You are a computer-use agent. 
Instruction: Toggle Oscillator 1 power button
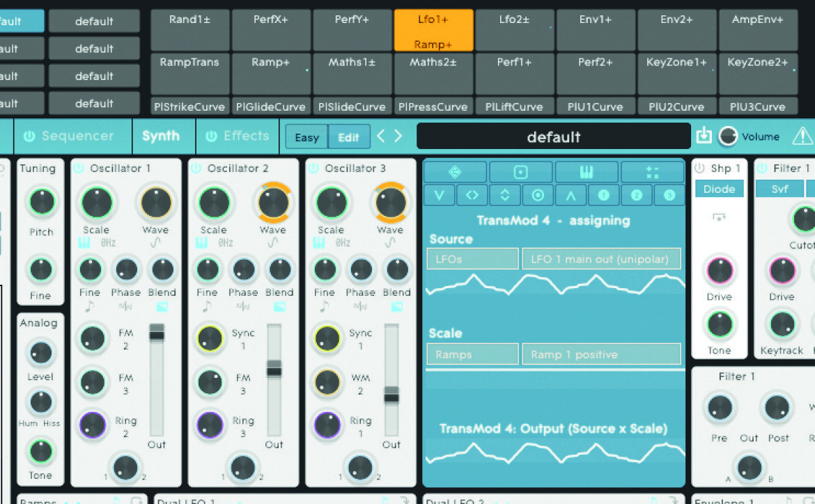click(79, 168)
